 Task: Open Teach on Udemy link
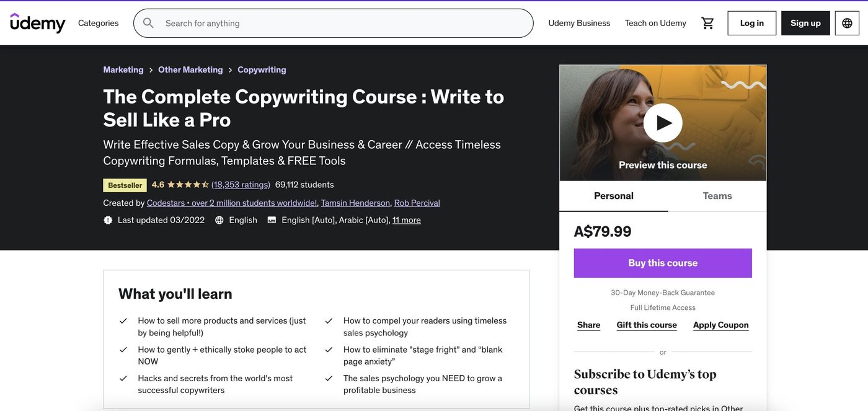pyautogui.click(x=655, y=23)
